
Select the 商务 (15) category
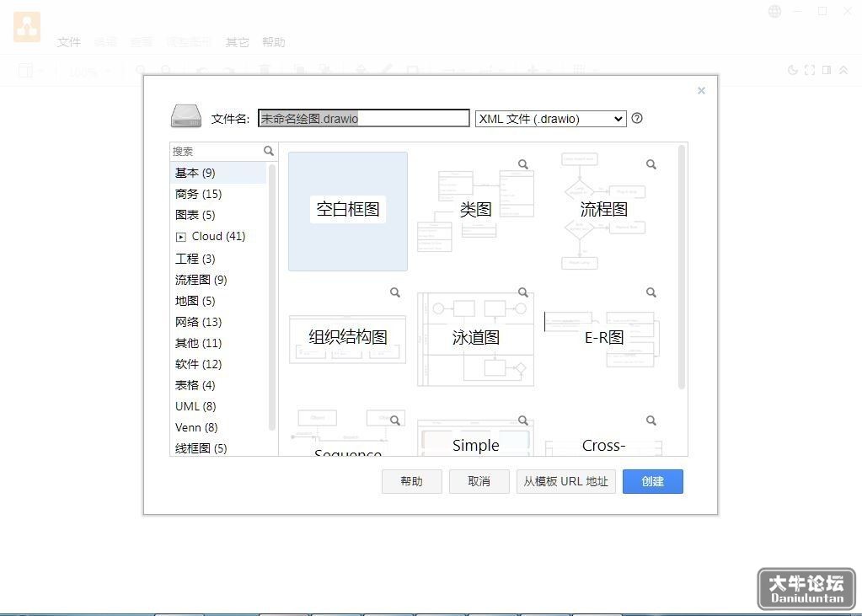pyautogui.click(x=219, y=194)
